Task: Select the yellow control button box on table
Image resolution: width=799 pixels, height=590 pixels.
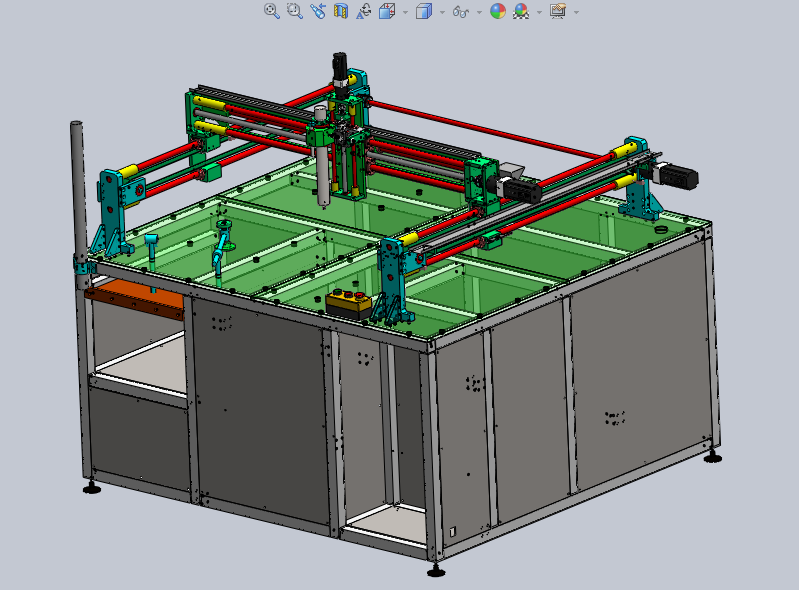Action: point(349,302)
